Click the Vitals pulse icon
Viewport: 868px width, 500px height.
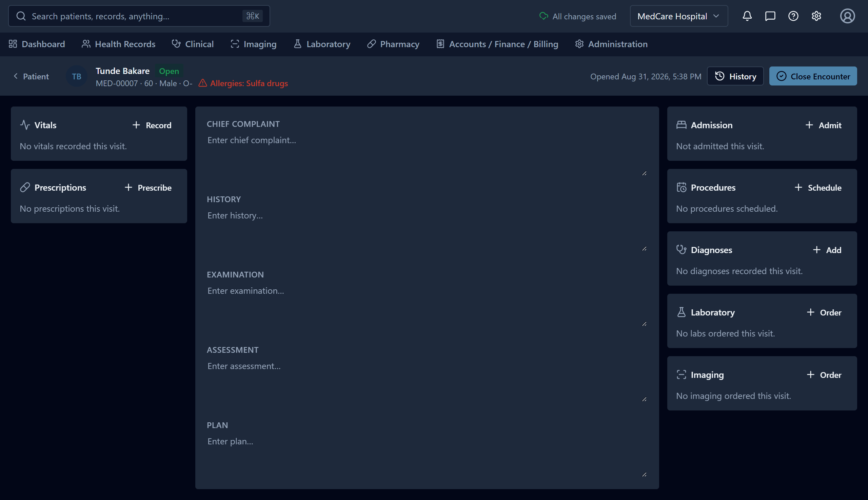point(25,125)
